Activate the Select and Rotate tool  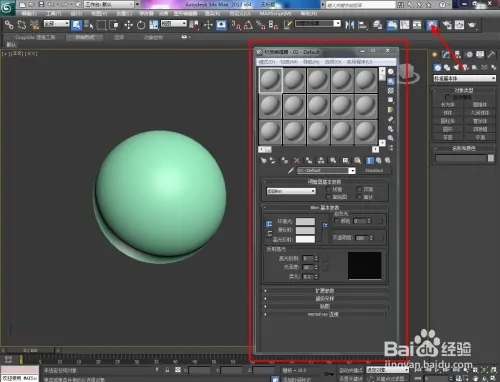[141, 25]
